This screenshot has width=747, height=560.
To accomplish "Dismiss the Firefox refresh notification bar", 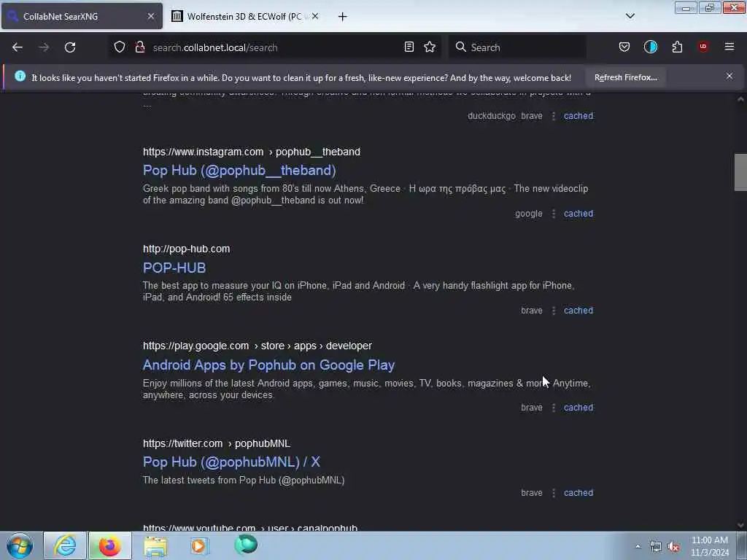I will coord(729,76).
